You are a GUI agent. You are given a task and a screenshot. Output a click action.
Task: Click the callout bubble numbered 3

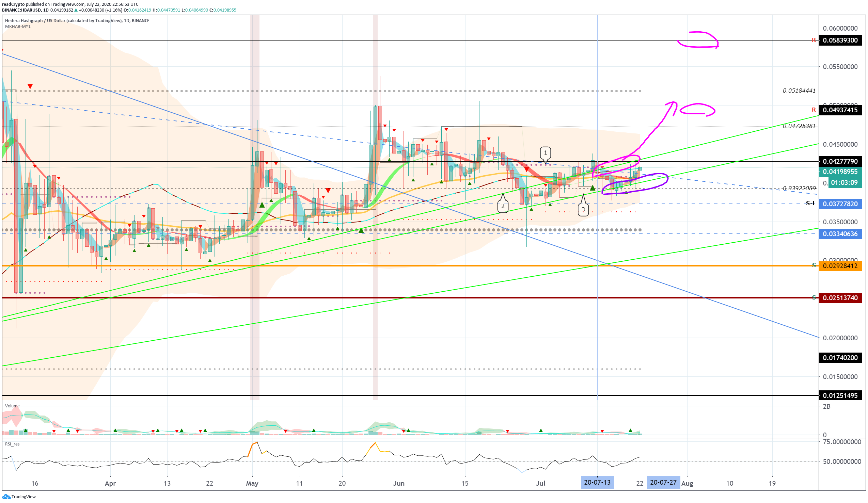point(583,209)
